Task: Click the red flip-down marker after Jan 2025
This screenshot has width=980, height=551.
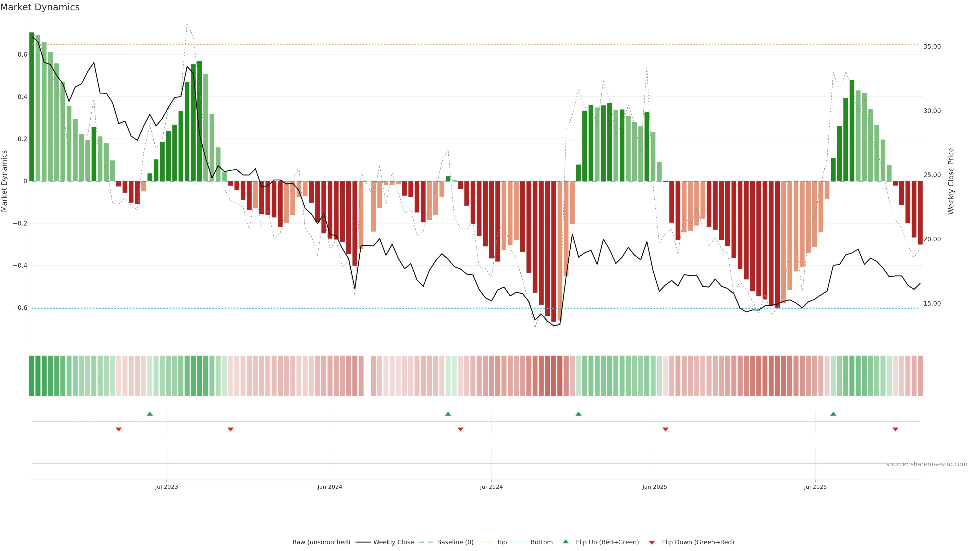Action: 665,429
